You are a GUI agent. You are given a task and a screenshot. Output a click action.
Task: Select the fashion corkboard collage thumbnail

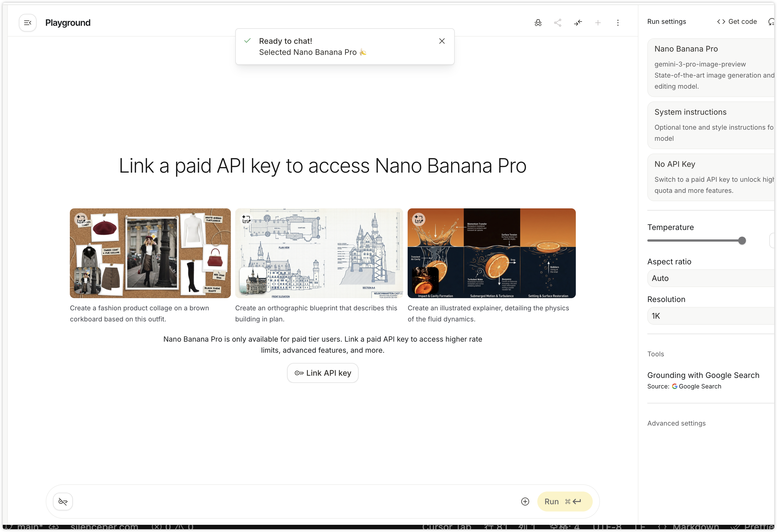pyautogui.click(x=150, y=253)
